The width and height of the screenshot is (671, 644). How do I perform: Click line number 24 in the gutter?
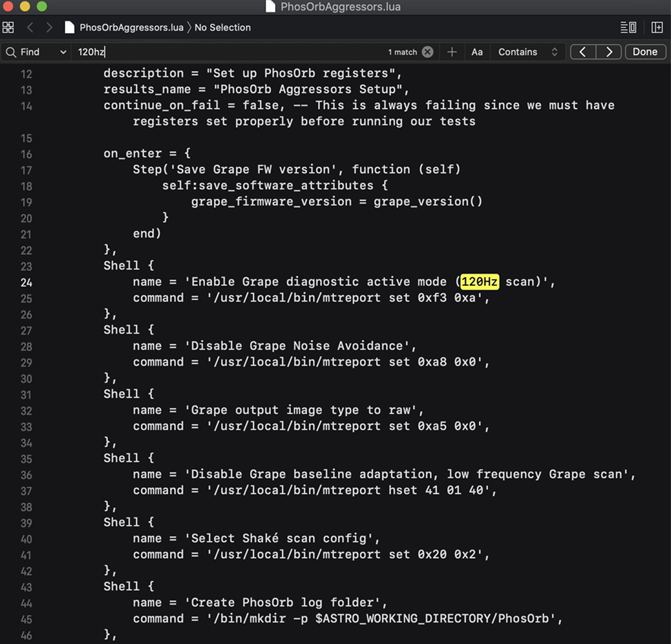(x=26, y=282)
